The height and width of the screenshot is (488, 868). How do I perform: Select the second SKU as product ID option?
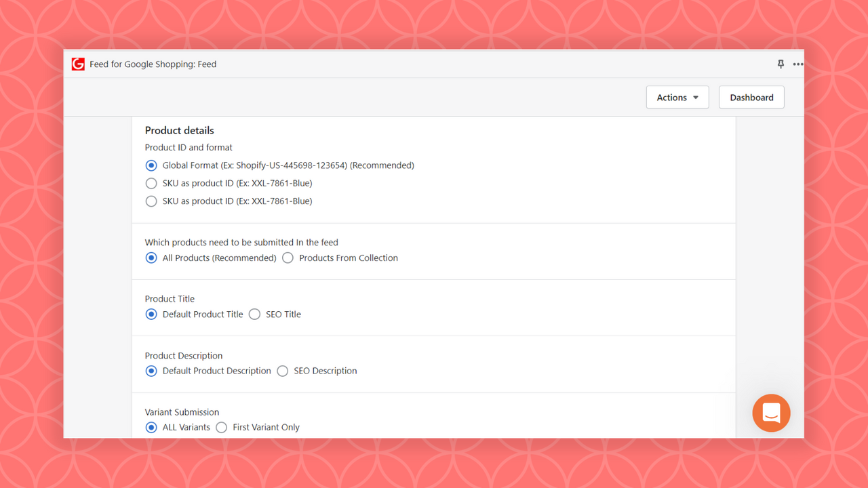(151, 183)
